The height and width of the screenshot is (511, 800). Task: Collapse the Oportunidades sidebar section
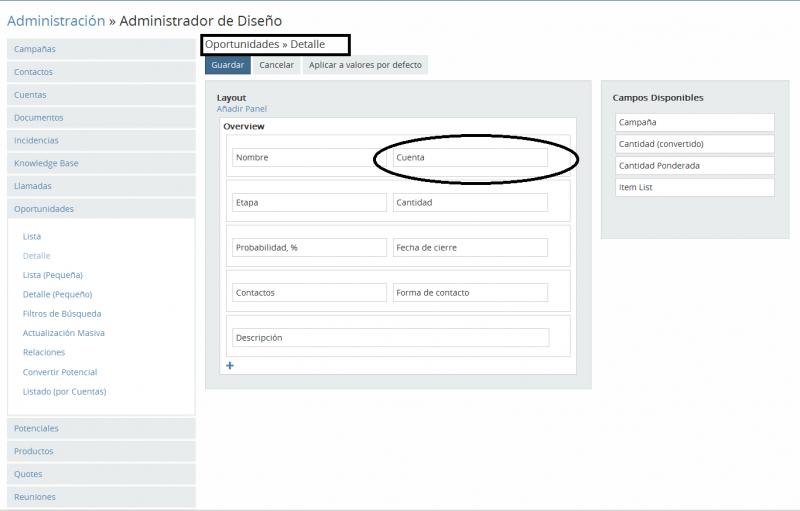(44, 209)
